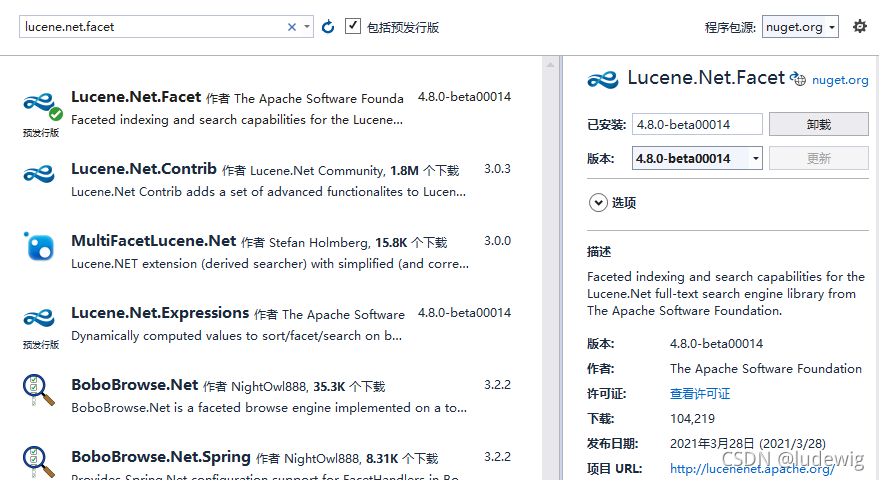Viewport: 879px width, 480px height.
Task: Click the Lucene.Net.Expressions description text
Action: (237, 336)
